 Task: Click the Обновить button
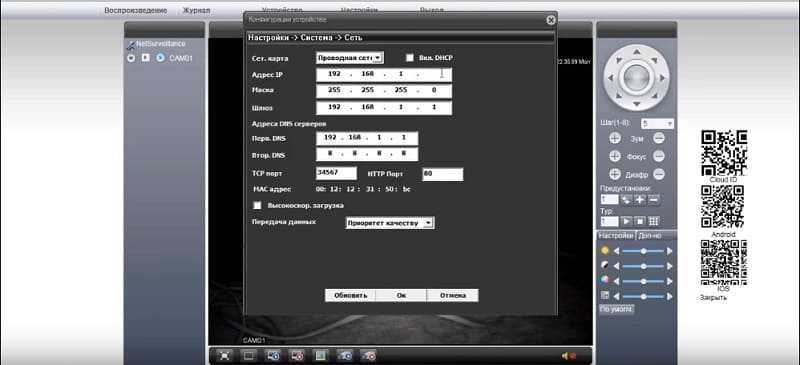pyautogui.click(x=350, y=296)
